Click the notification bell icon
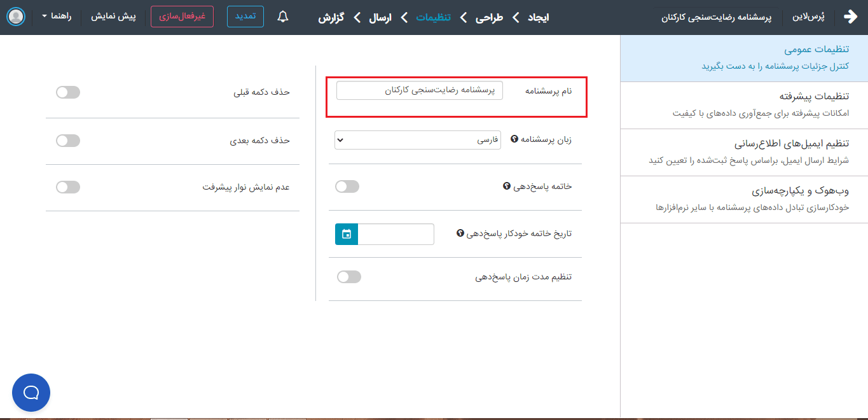 click(283, 17)
